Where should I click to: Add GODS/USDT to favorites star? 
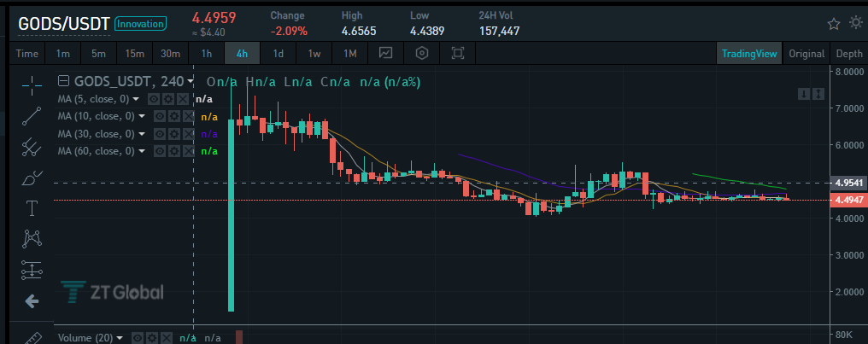click(x=834, y=24)
